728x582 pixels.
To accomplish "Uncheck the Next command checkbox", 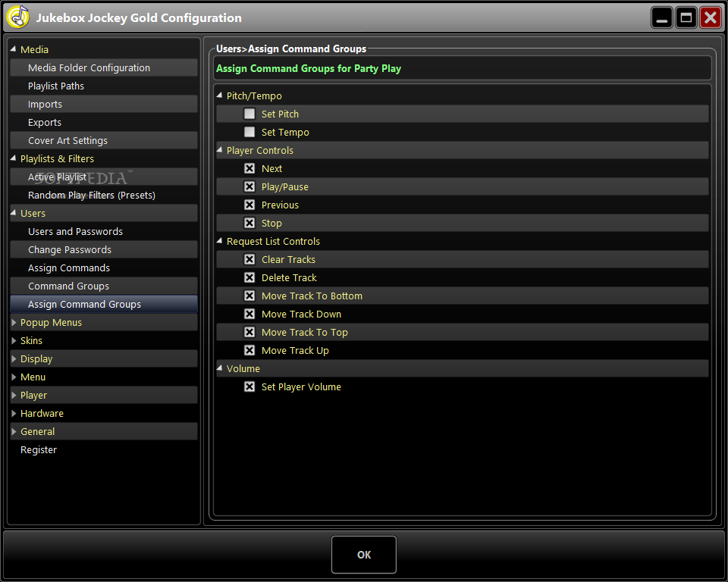I will (x=249, y=168).
